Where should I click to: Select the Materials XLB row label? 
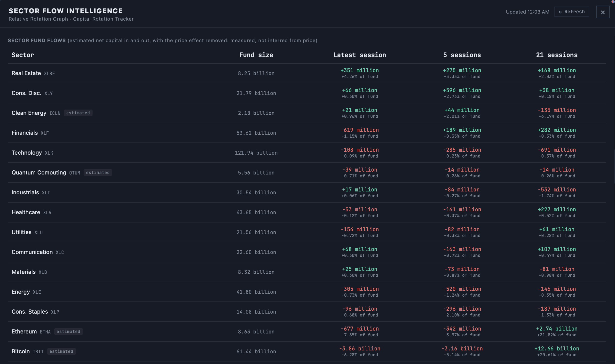click(x=29, y=272)
